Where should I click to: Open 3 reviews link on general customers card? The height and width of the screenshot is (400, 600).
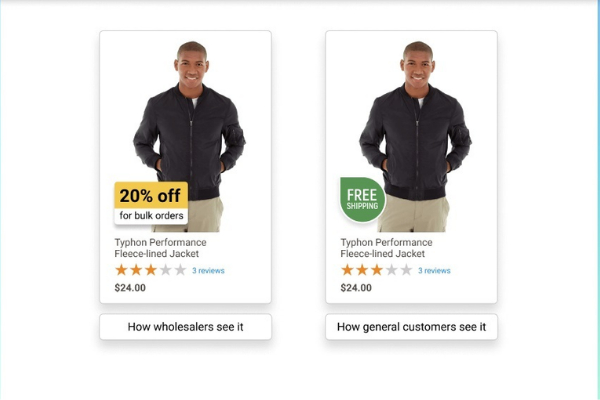[x=434, y=271]
